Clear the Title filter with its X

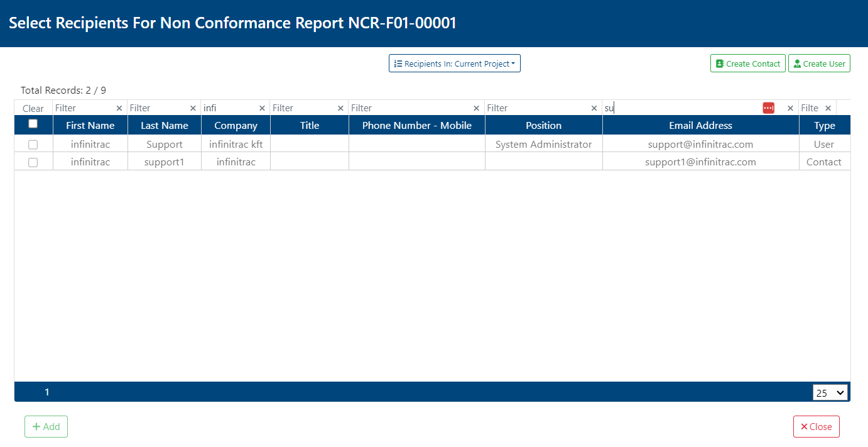pos(341,108)
